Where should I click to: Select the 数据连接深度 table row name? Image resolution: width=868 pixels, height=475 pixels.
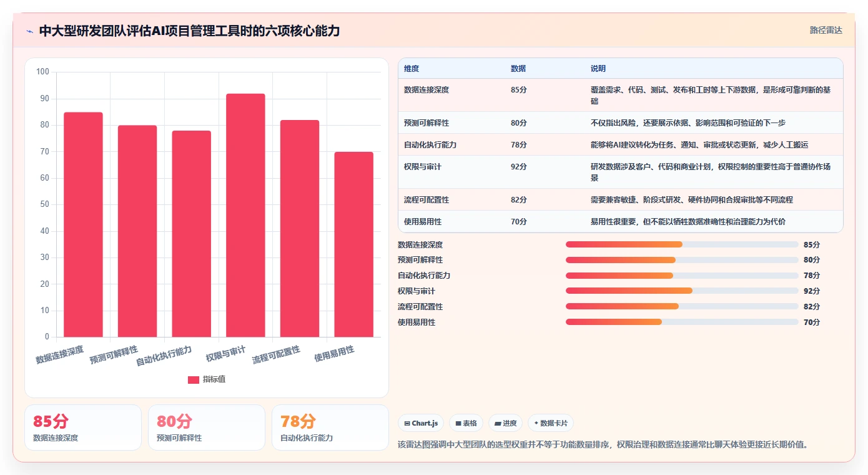(x=427, y=89)
